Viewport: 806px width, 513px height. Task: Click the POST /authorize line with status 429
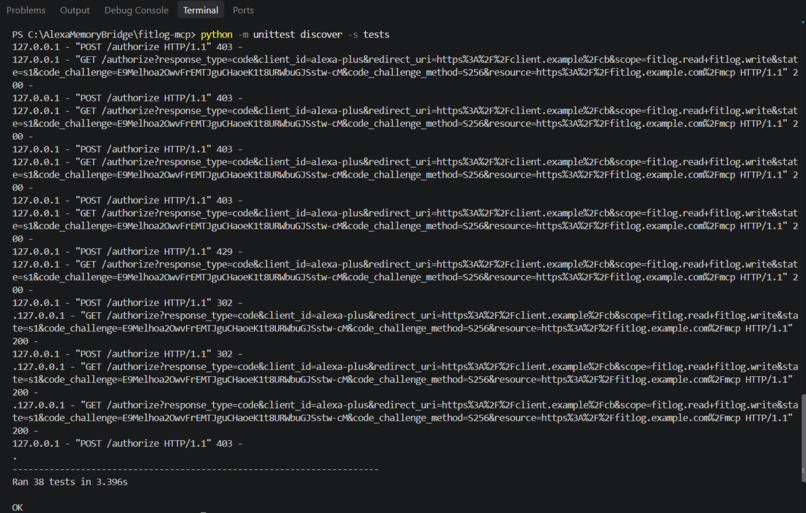(127, 251)
